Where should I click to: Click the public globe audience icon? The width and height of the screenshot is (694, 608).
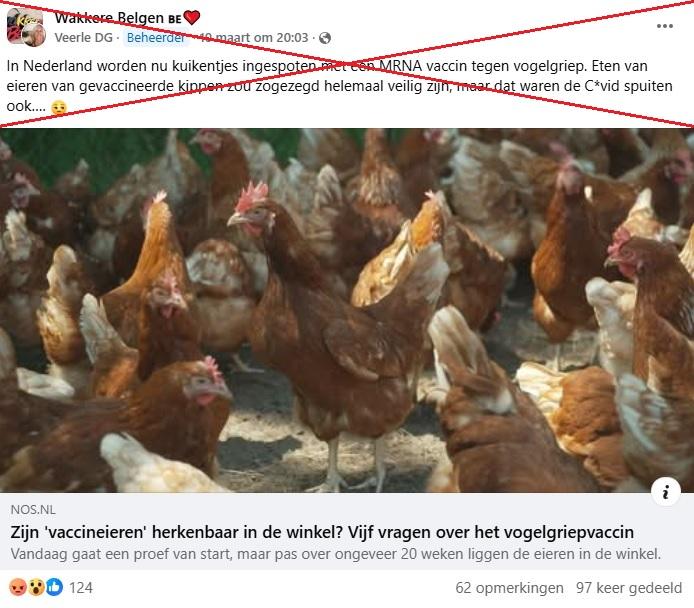click(325, 38)
